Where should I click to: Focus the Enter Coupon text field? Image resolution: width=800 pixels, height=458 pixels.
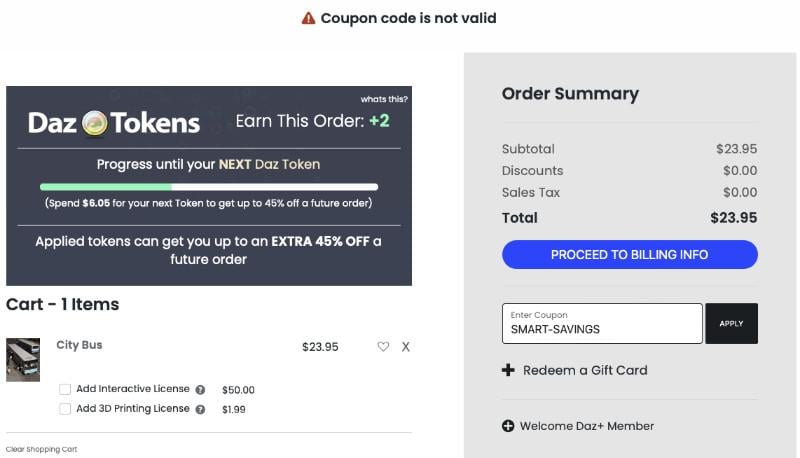pyautogui.click(x=602, y=329)
